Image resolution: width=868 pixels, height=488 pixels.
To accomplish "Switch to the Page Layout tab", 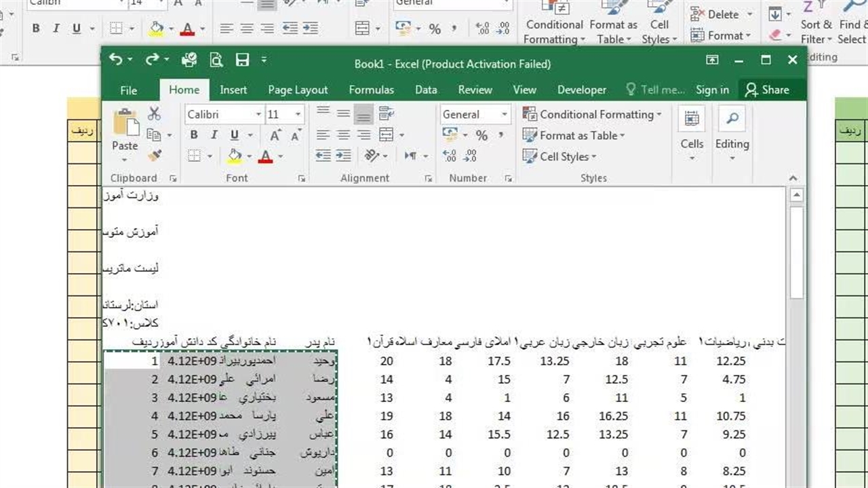I will coord(298,89).
